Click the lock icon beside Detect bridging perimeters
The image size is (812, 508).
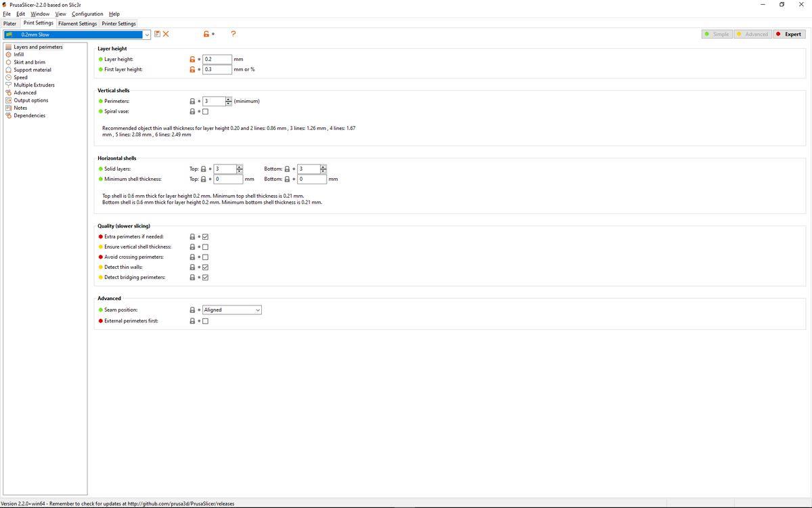click(192, 277)
